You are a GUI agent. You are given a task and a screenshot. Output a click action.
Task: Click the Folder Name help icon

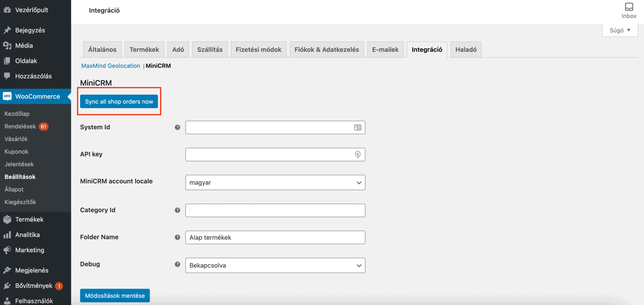pos(177,237)
